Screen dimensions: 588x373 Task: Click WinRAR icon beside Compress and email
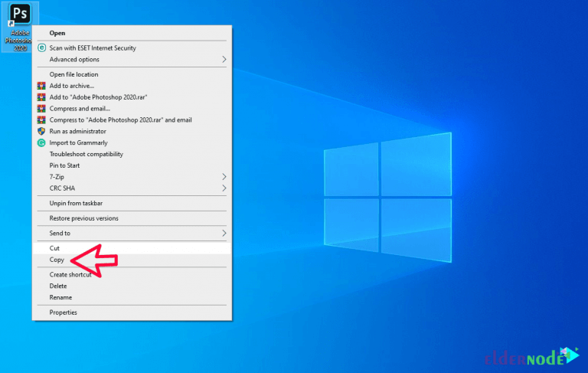(x=41, y=109)
